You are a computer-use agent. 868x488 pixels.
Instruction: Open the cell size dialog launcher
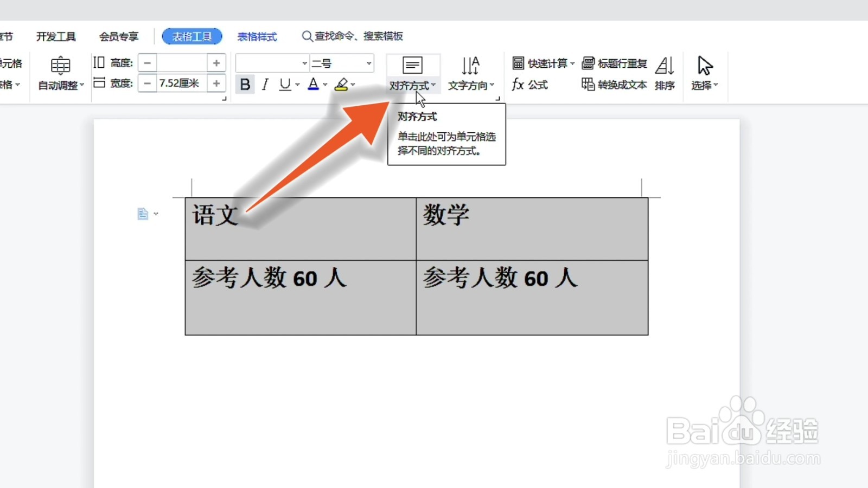(224, 99)
